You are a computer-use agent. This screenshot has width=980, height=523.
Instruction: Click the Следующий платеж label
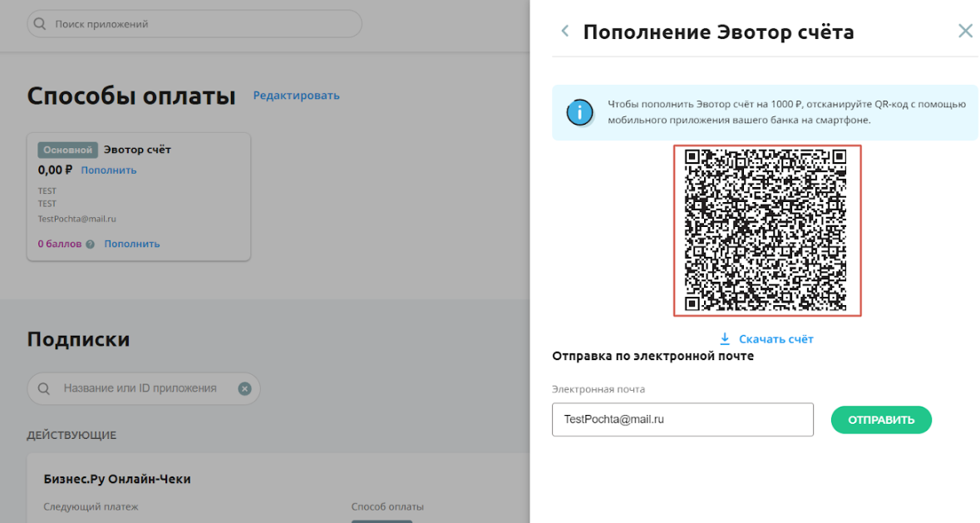(91, 506)
